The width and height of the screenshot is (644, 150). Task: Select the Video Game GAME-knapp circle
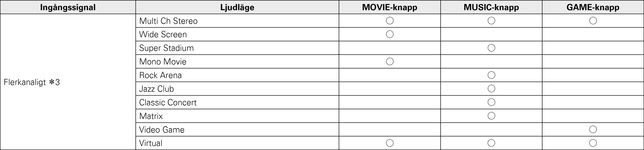(593, 129)
